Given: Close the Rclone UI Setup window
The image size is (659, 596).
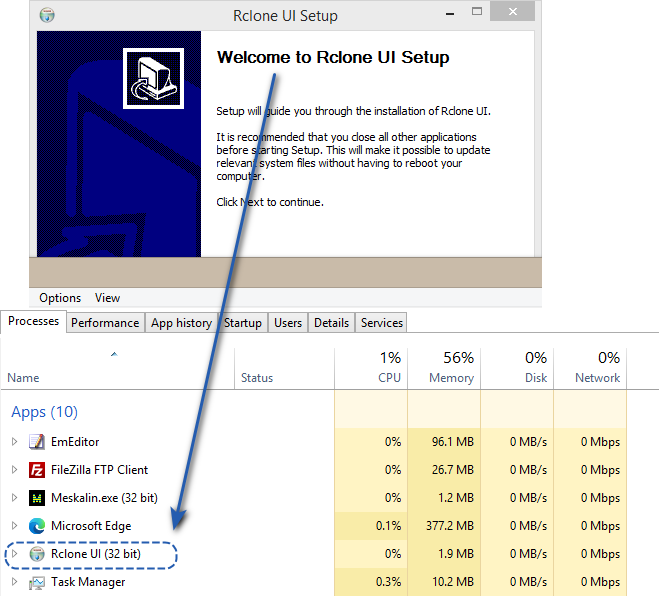Looking at the screenshot, I should coord(513,12).
